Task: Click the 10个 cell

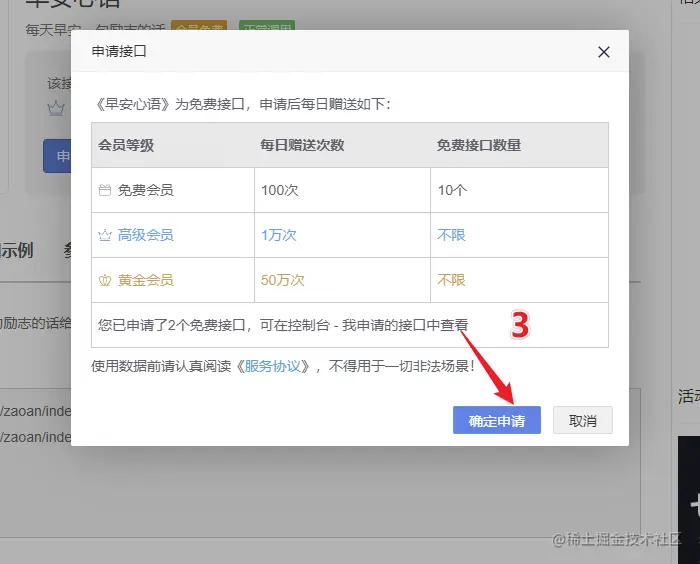Action: point(519,190)
